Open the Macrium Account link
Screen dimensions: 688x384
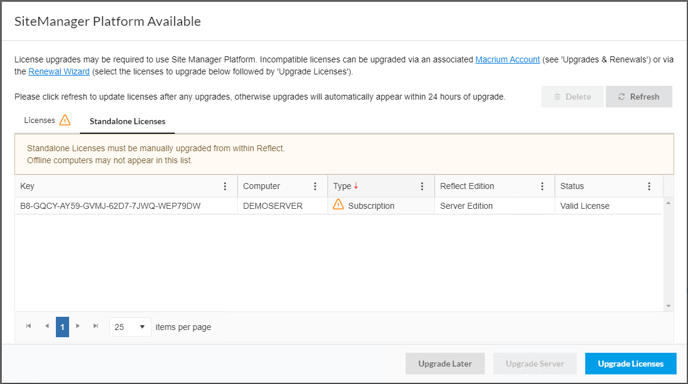tap(508, 60)
